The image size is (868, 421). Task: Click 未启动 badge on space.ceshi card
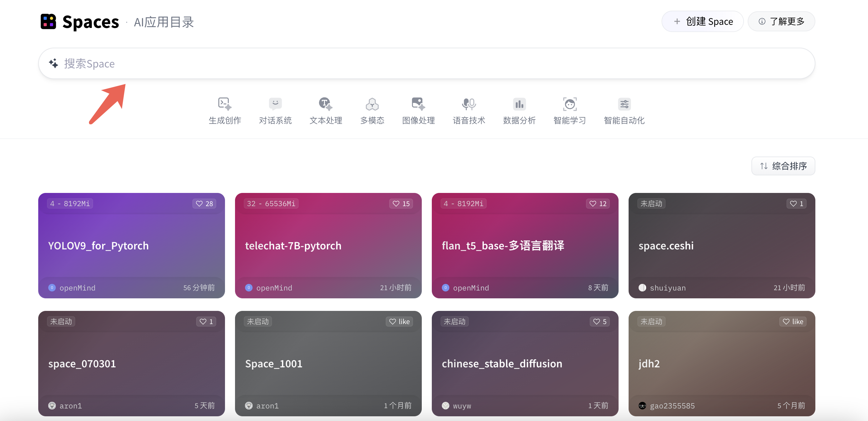(x=651, y=203)
